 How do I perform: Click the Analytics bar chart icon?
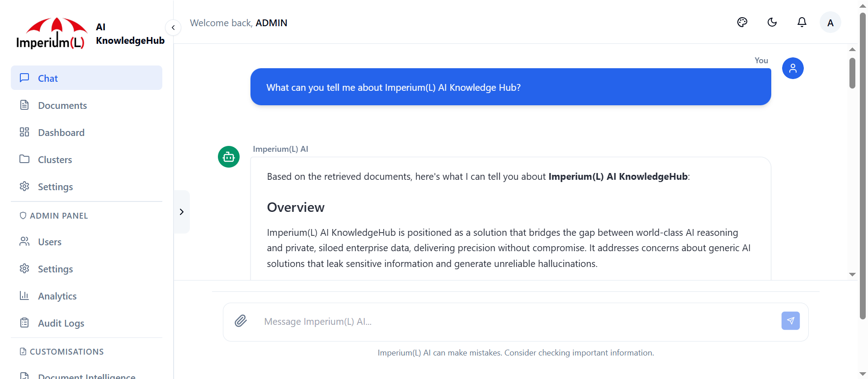pyautogui.click(x=24, y=295)
